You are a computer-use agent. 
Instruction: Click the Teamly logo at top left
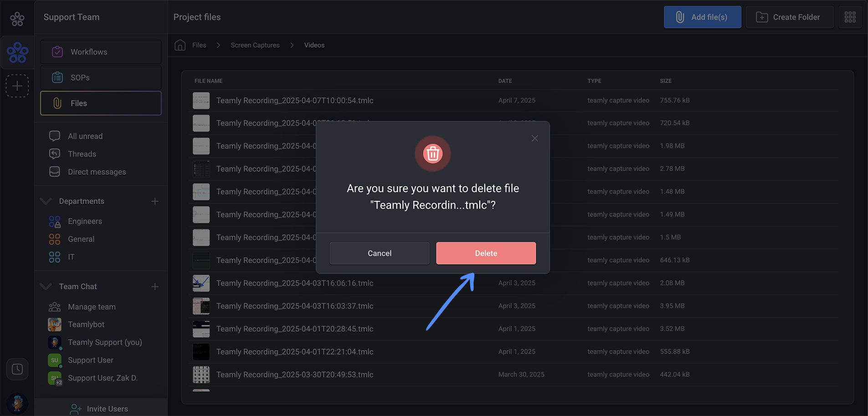point(17,18)
